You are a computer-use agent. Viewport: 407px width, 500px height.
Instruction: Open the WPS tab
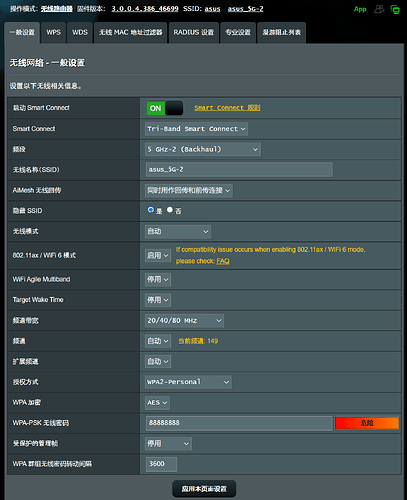tap(53, 33)
